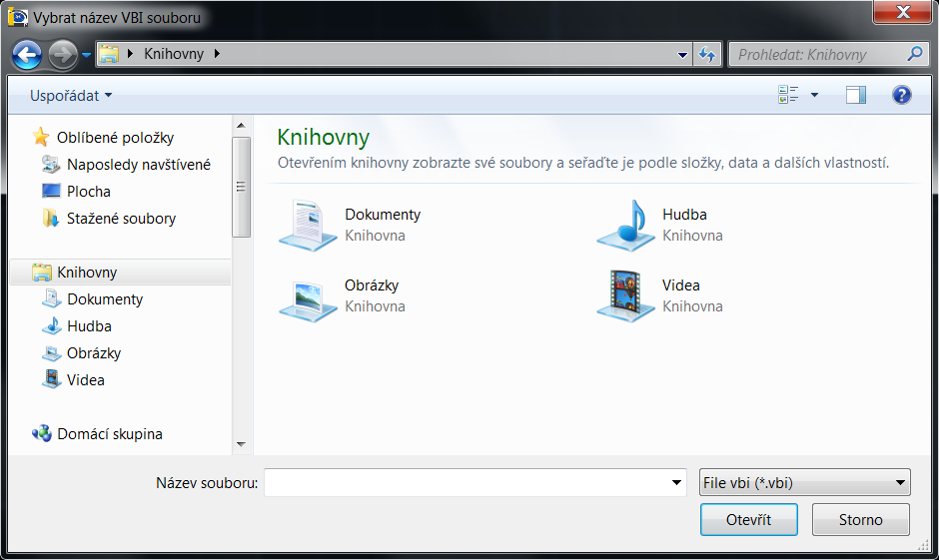Select Oblíbené položky in navigation pane
The height and width of the screenshot is (560, 939).
115,138
